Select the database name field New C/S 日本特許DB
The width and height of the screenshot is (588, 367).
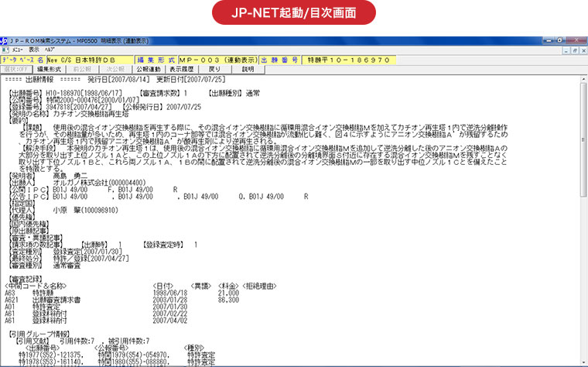tap(89, 59)
